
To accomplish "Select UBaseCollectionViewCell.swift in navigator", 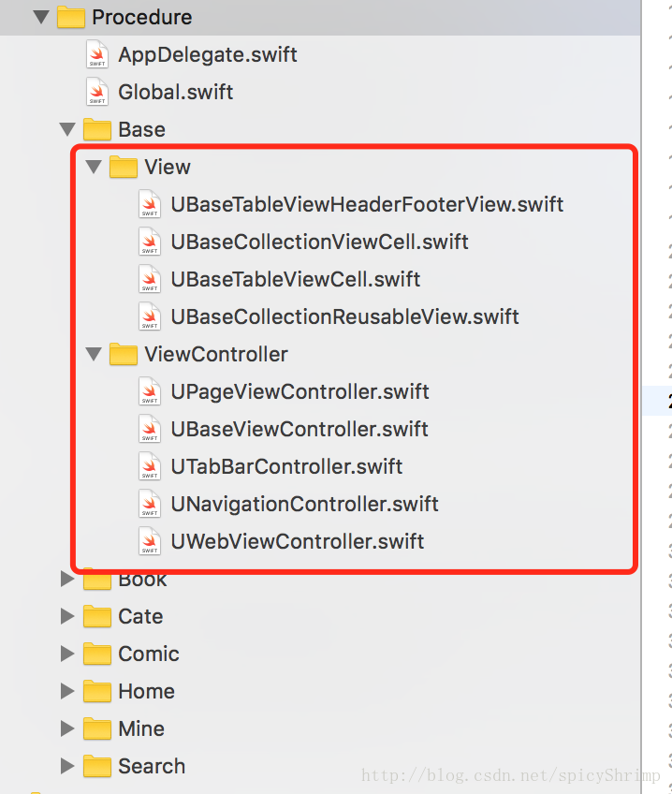I will coord(319,242).
